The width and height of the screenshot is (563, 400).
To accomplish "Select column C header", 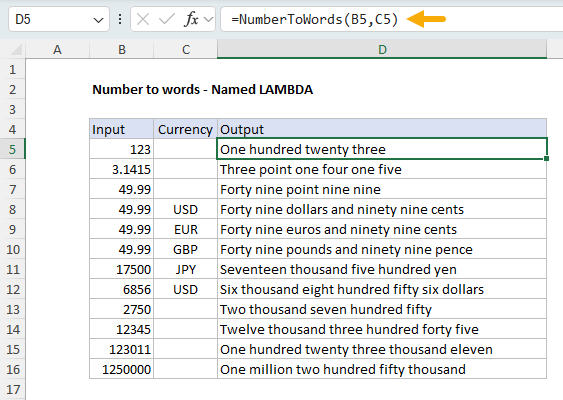I will pos(186,50).
